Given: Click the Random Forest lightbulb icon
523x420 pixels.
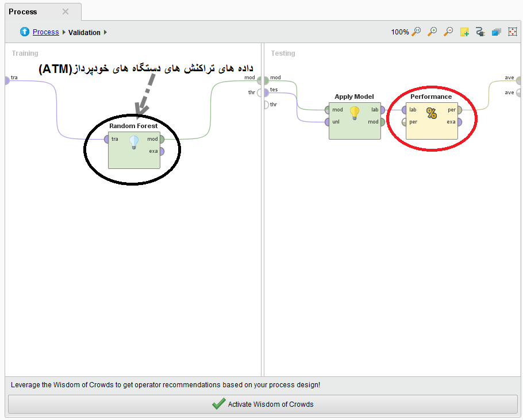Looking at the screenshot, I should (x=134, y=142).
